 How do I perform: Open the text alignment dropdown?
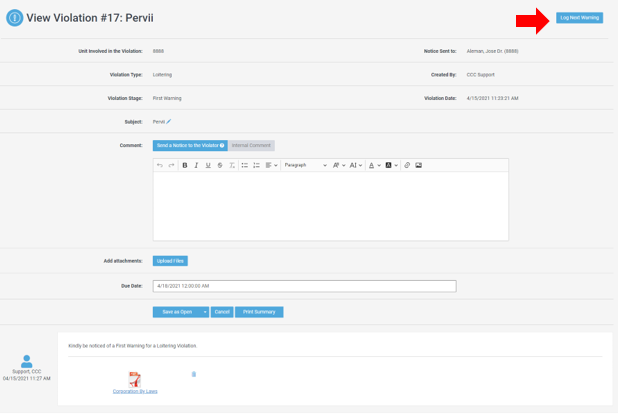272,166
